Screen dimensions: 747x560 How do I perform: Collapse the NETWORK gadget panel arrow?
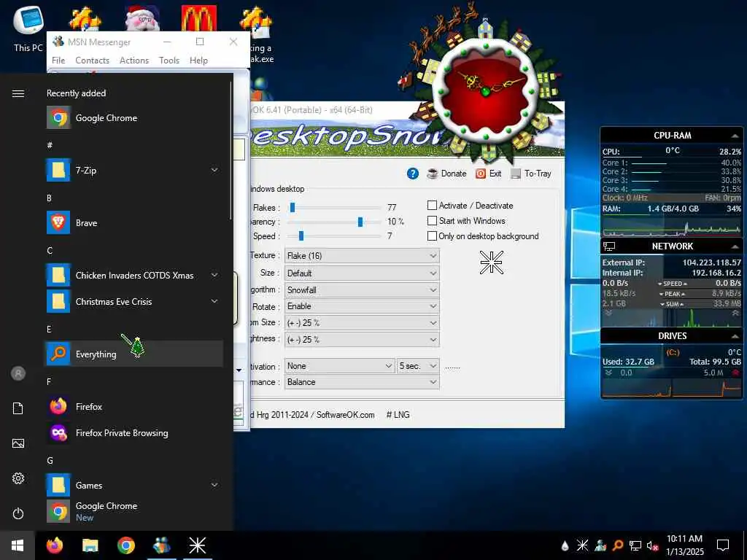(734, 246)
